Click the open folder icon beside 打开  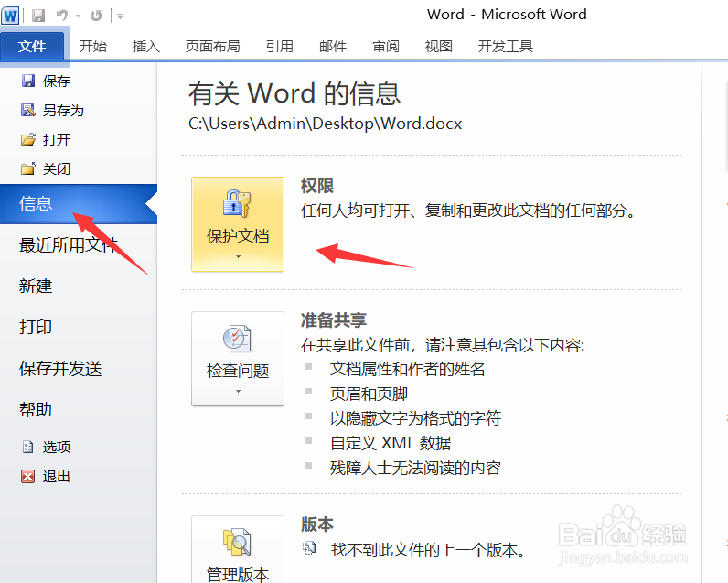click(28, 139)
